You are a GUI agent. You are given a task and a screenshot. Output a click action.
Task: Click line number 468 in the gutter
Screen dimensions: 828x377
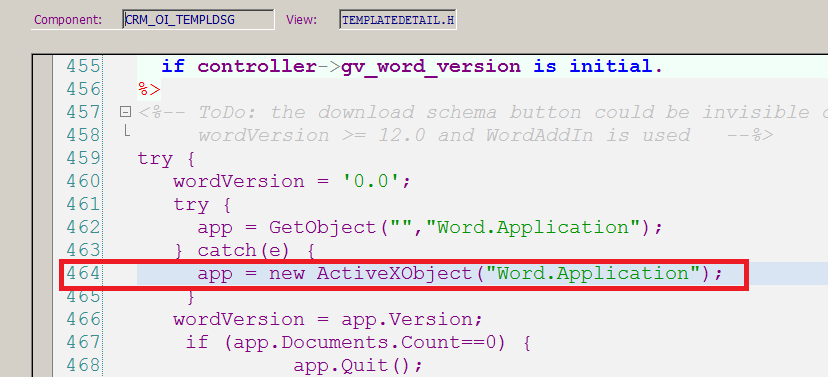click(83, 365)
